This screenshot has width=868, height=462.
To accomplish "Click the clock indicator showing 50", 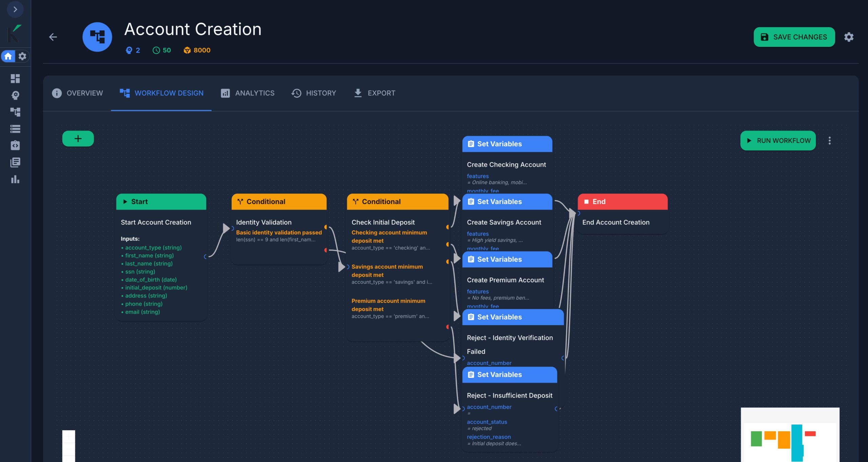I will (x=162, y=50).
